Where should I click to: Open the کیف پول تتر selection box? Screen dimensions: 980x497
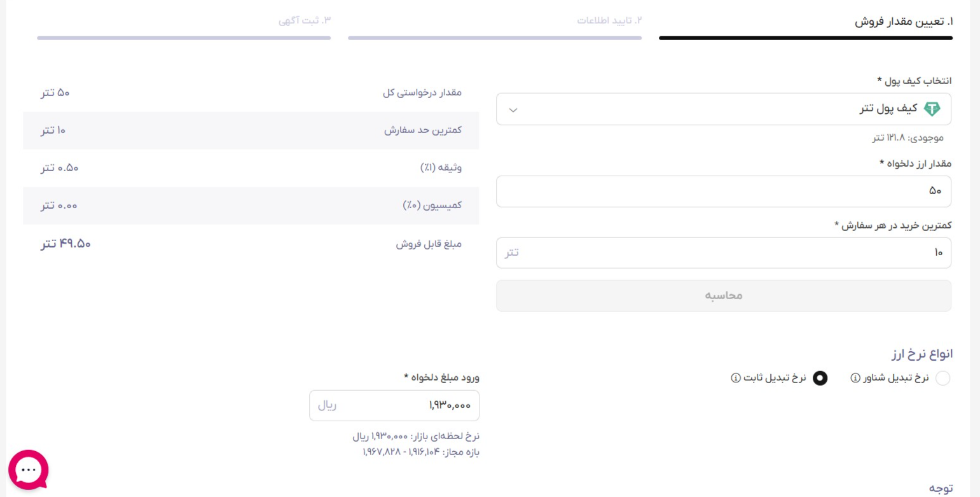coord(724,109)
